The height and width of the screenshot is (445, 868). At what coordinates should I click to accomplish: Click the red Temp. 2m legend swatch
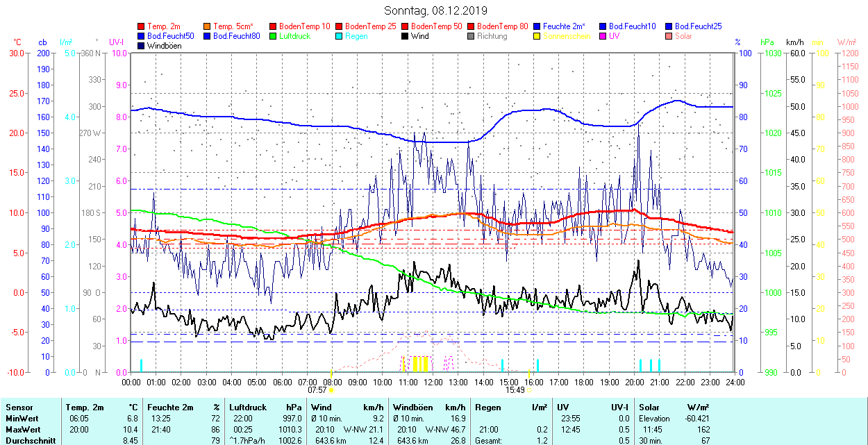tap(142, 26)
